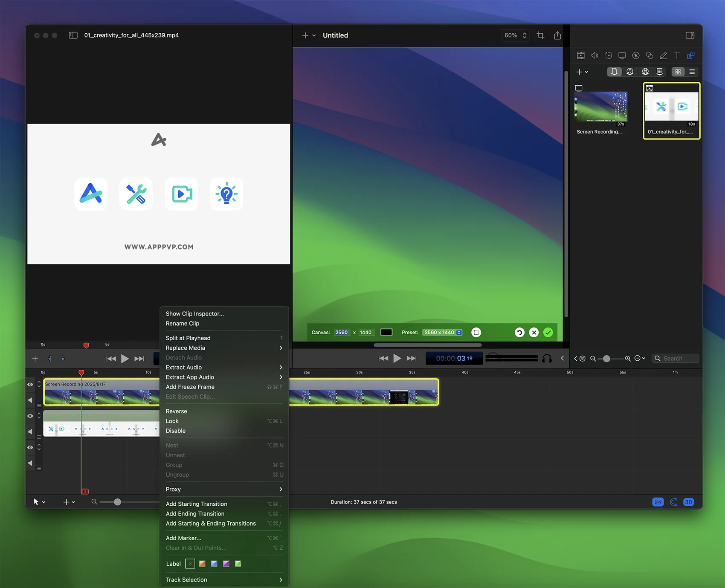Open the 60% zoom level stepper
This screenshot has width=725, height=588.
click(x=515, y=35)
